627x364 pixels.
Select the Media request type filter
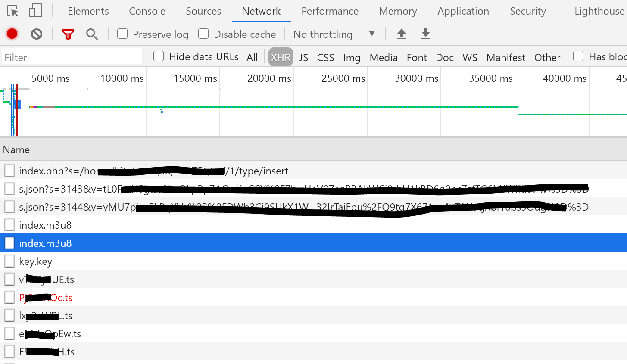pyautogui.click(x=384, y=57)
